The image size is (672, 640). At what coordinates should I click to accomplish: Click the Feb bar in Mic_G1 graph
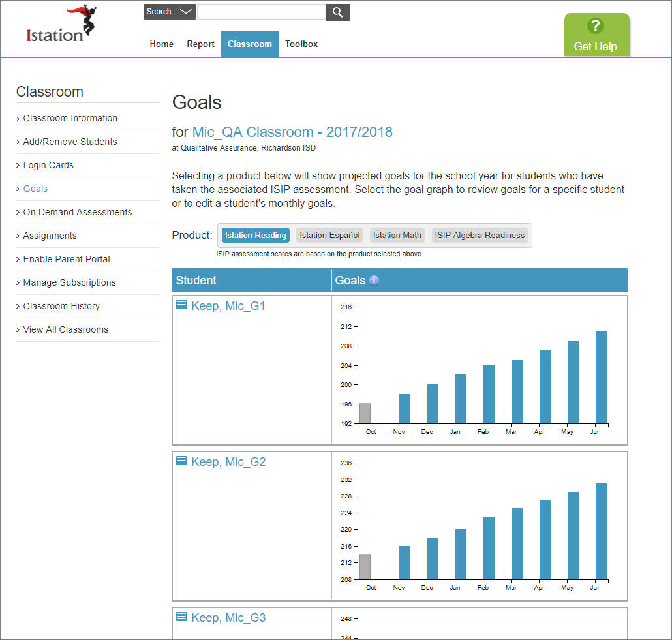(489, 395)
